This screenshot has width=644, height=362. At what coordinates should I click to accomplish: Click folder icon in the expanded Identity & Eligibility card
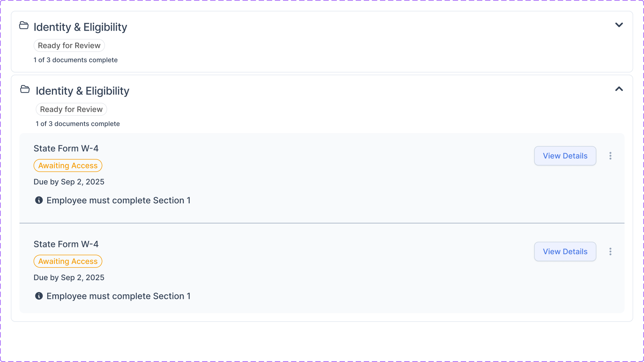(25, 89)
